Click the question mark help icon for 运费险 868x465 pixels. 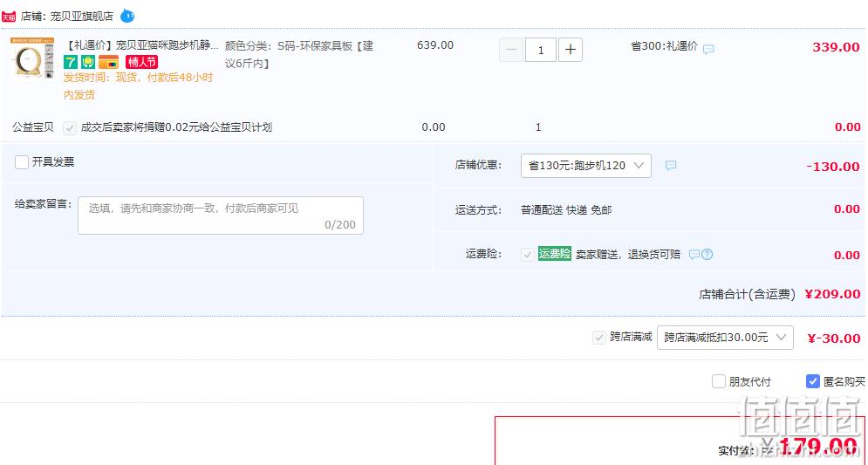pyautogui.click(x=707, y=255)
